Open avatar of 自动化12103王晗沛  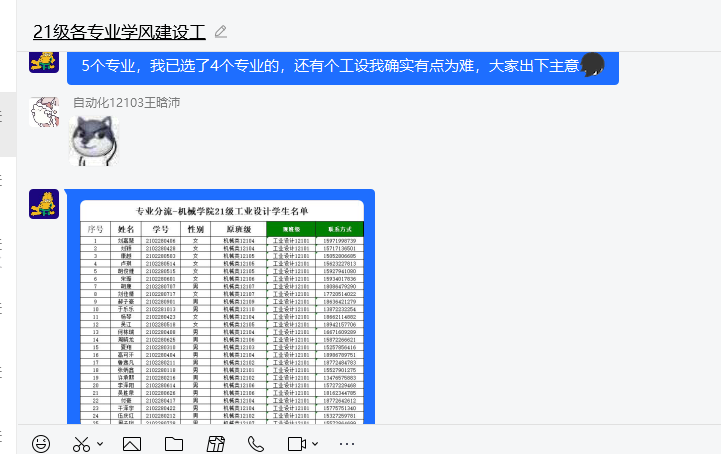click(x=44, y=113)
